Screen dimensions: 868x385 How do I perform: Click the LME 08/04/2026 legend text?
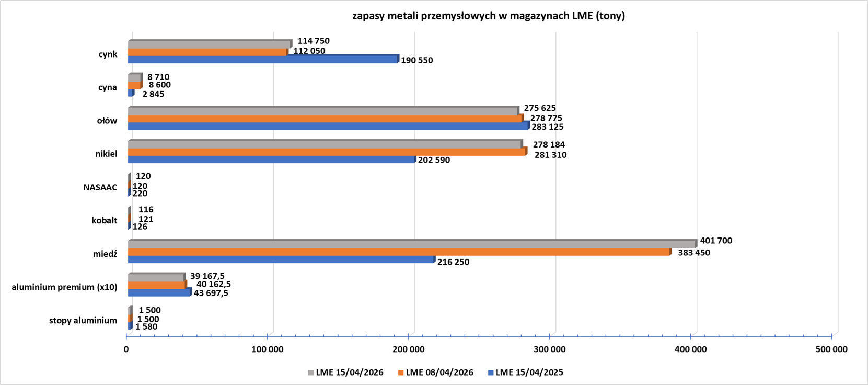[439, 372]
